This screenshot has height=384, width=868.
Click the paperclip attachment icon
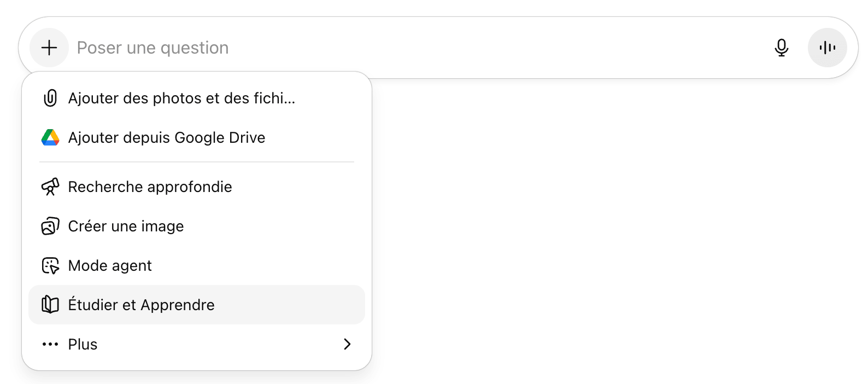point(50,98)
